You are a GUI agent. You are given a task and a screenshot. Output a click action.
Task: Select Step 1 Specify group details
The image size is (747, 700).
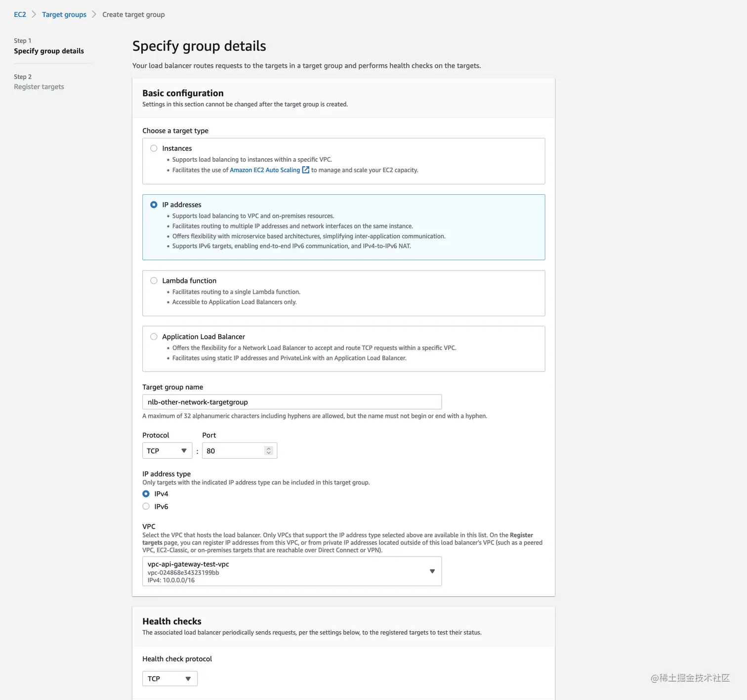coord(49,51)
